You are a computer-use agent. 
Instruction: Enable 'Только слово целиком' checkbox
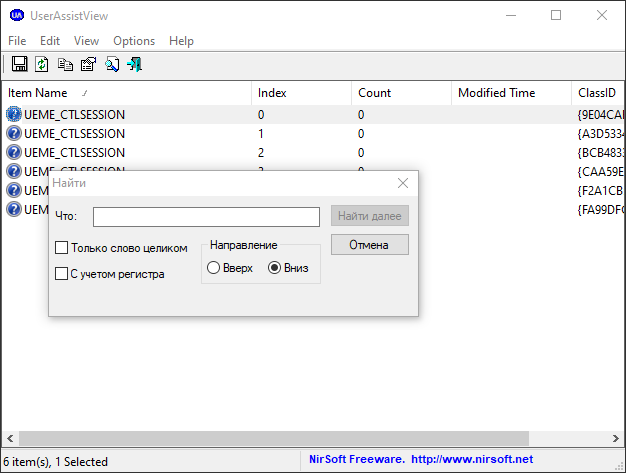(62, 248)
